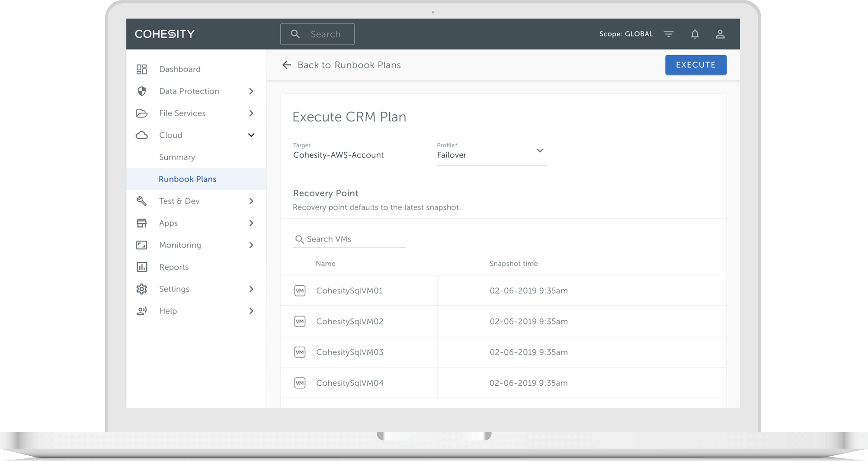Click the Test & Dev wrench icon
Viewport: 868px width, 461px height.
141,201
